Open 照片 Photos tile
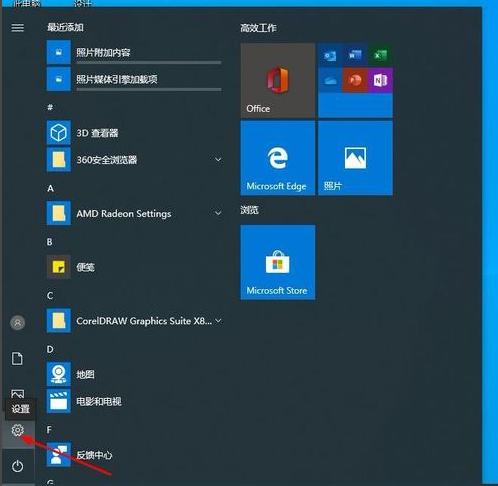Viewport: 498px width, 486px height. coord(355,158)
